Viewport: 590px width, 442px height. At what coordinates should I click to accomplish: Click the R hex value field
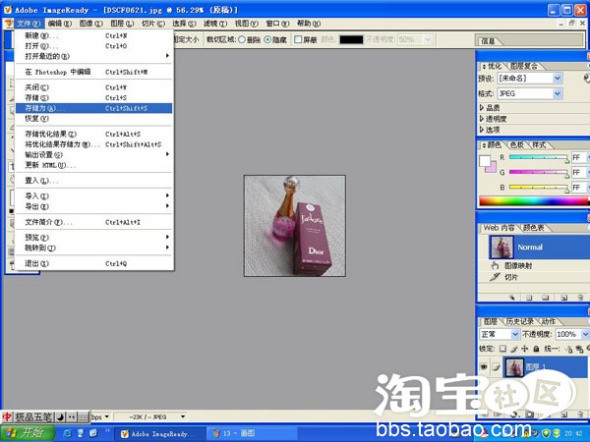click(x=578, y=157)
